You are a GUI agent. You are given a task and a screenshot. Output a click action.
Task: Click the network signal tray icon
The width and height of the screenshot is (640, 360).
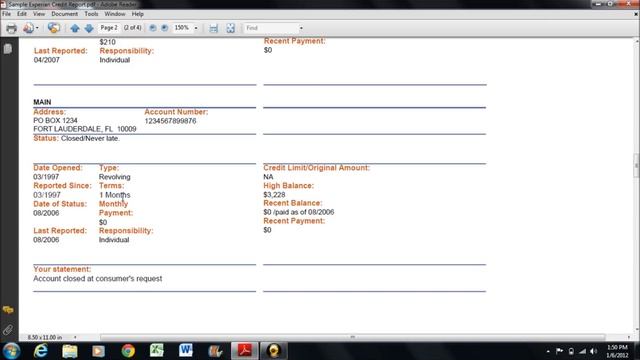pos(582,351)
